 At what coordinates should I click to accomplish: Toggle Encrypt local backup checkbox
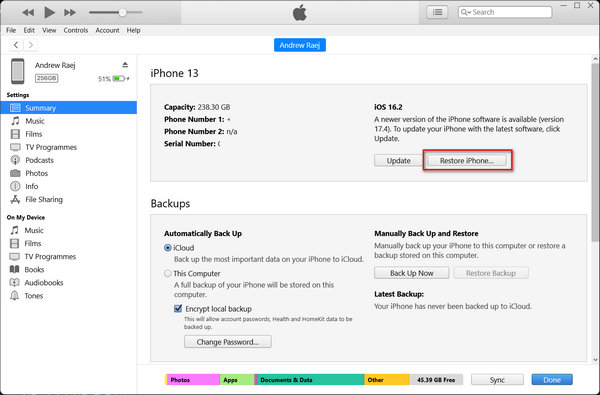pyautogui.click(x=178, y=308)
